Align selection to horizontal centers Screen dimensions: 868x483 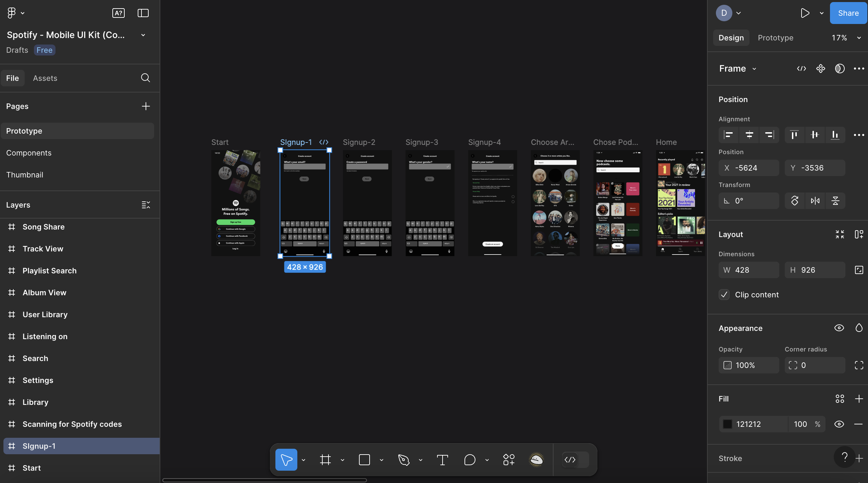coord(749,135)
